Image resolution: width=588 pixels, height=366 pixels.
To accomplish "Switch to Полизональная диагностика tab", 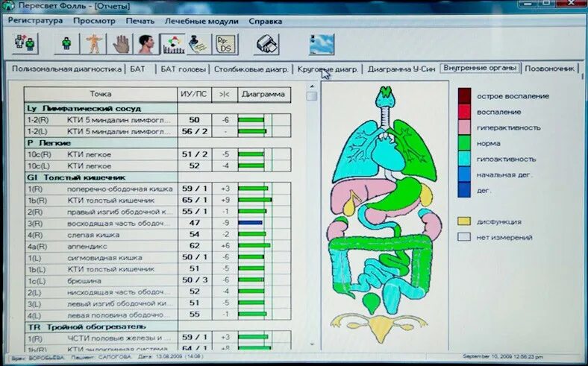I will coord(66,69).
